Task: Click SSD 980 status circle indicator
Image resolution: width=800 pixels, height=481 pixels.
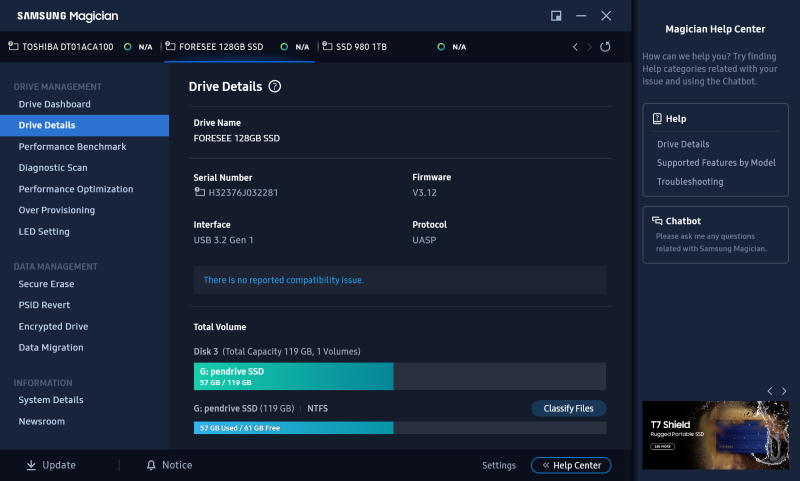Action: coord(441,46)
